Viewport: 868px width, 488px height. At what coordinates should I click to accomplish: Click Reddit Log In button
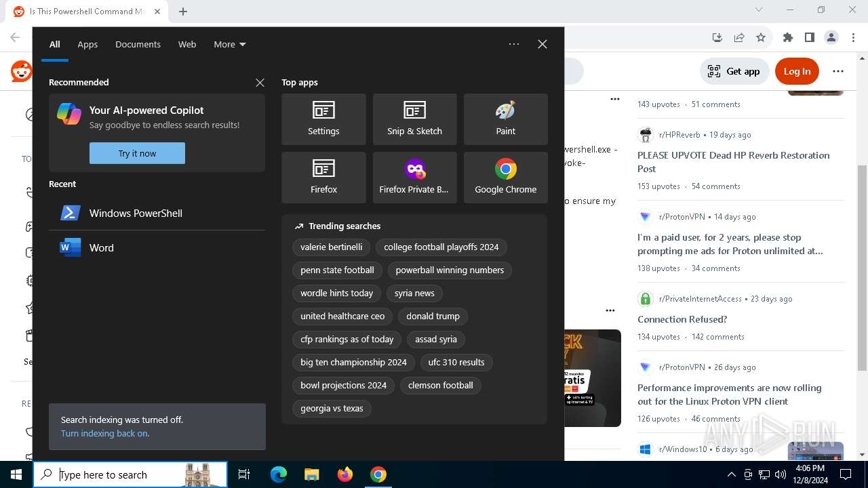point(797,71)
